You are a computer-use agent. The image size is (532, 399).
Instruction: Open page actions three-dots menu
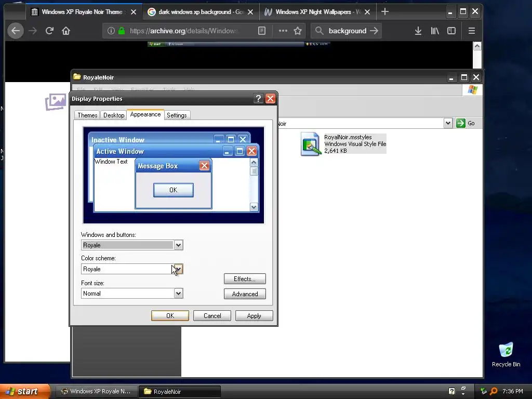pyautogui.click(x=283, y=31)
